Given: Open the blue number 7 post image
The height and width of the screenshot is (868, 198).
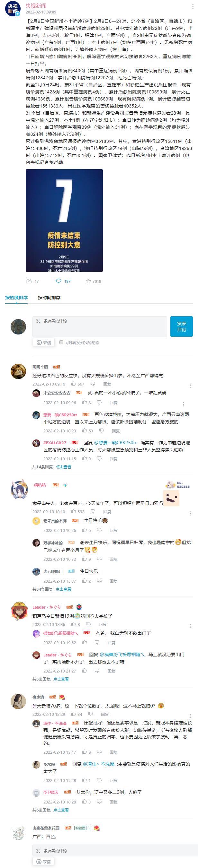Looking at the screenshot, I should tap(64, 220).
